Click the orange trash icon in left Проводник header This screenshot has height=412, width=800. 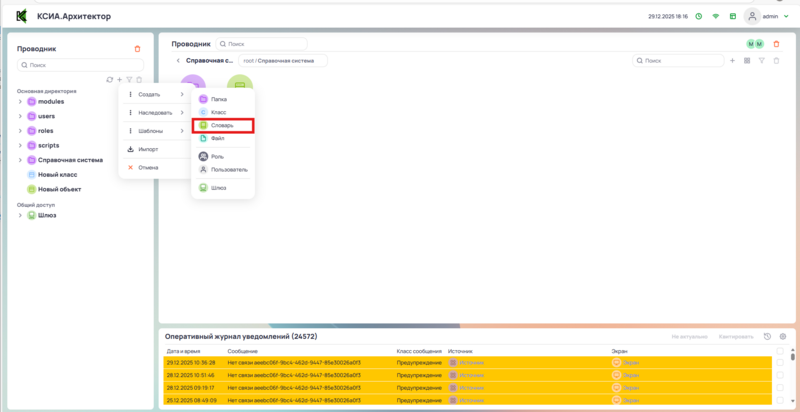tap(137, 48)
